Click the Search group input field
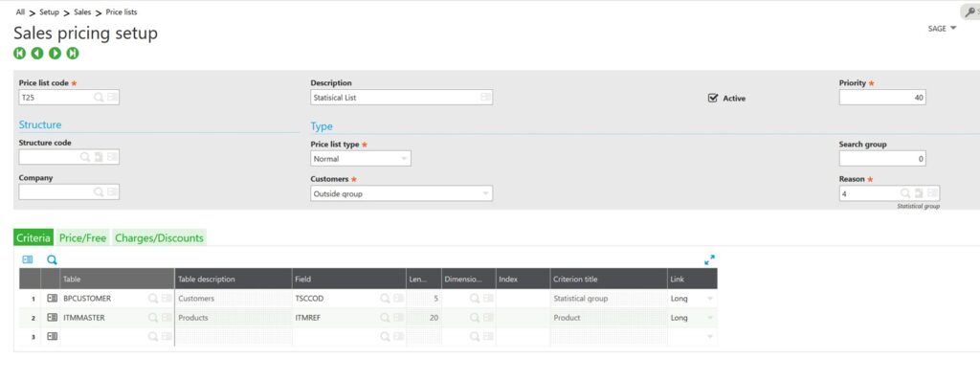The image size is (980, 382). coord(881,159)
